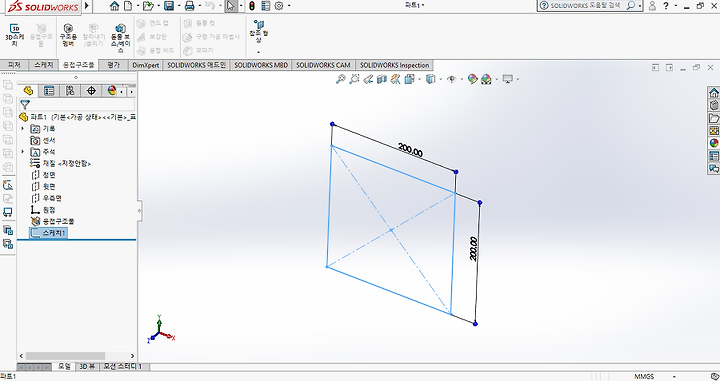Switch to the 평가 (Evaluate) tab
The height and width of the screenshot is (381, 720).
click(113, 65)
